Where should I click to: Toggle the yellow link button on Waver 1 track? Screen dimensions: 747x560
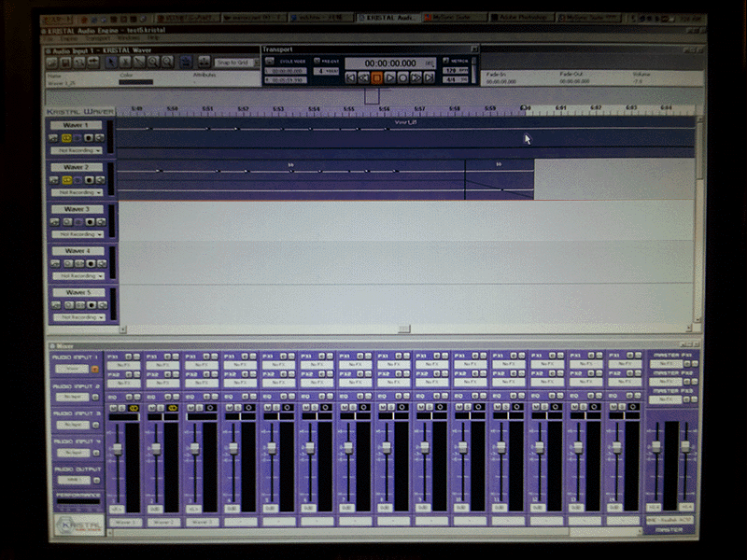tap(66, 137)
